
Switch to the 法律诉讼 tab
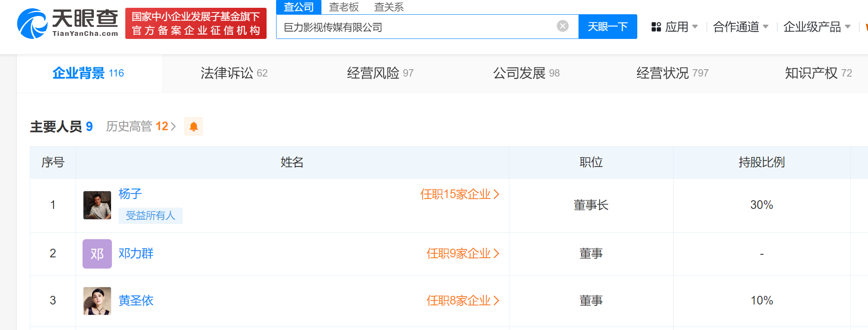pos(234,73)
